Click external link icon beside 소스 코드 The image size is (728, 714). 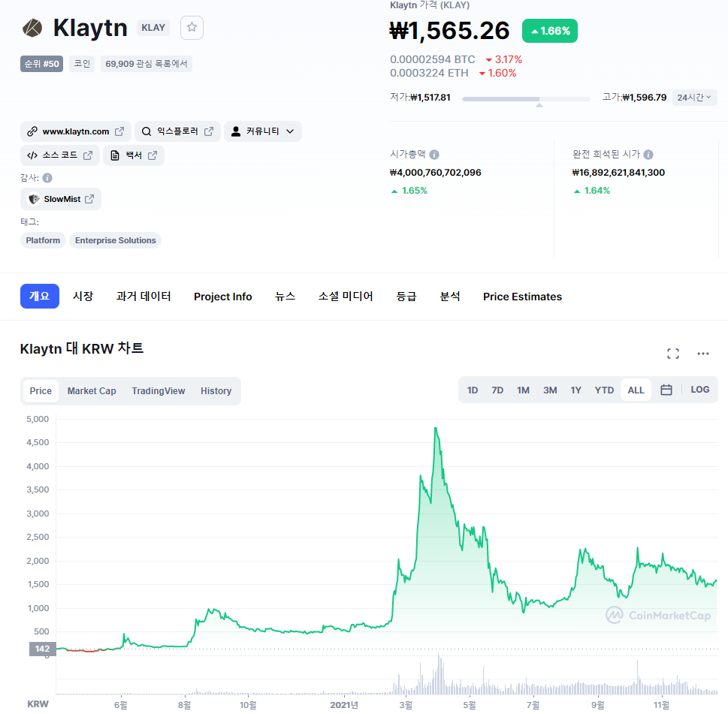pos(88,155)
